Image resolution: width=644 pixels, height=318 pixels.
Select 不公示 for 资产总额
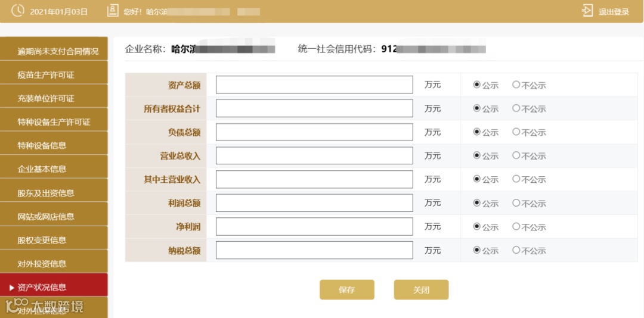click(x=516, y=85)
